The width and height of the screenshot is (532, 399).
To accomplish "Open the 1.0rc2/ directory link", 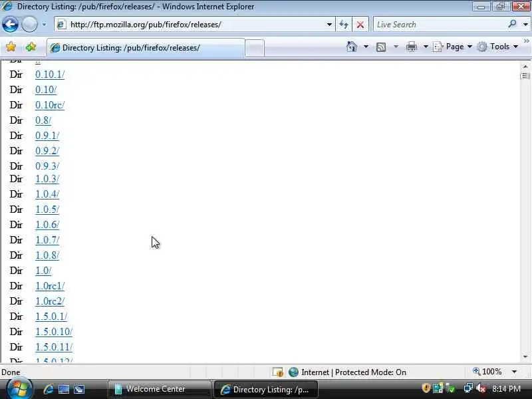I will coord(50,301).
